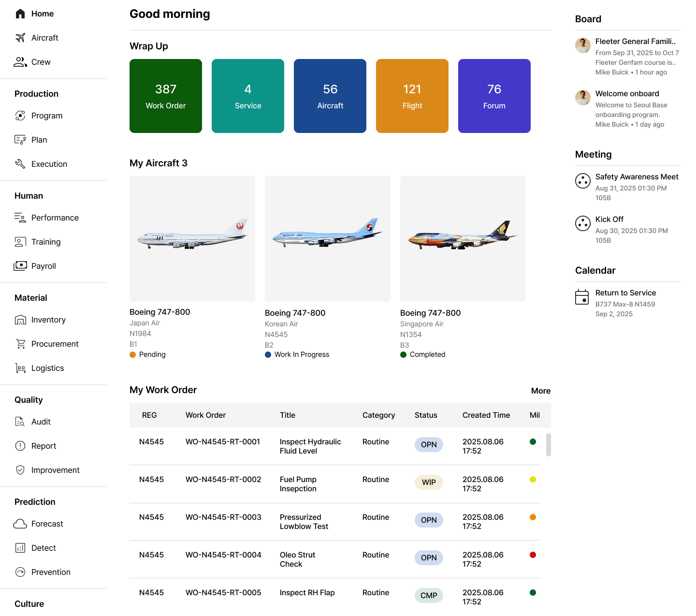The height and width of the screenshot is (616, 696).
Task: Click More link beside My Work Order
Action: point(540,391)
